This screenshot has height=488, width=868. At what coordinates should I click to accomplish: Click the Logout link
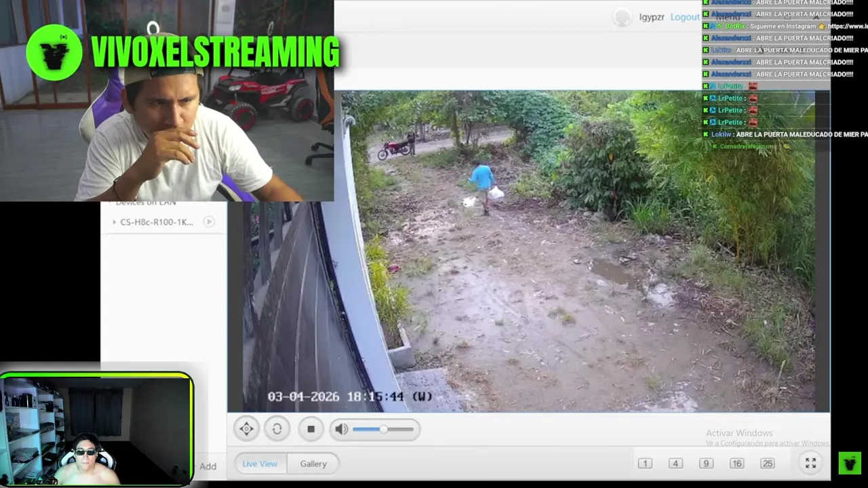[x=685, y=17]
